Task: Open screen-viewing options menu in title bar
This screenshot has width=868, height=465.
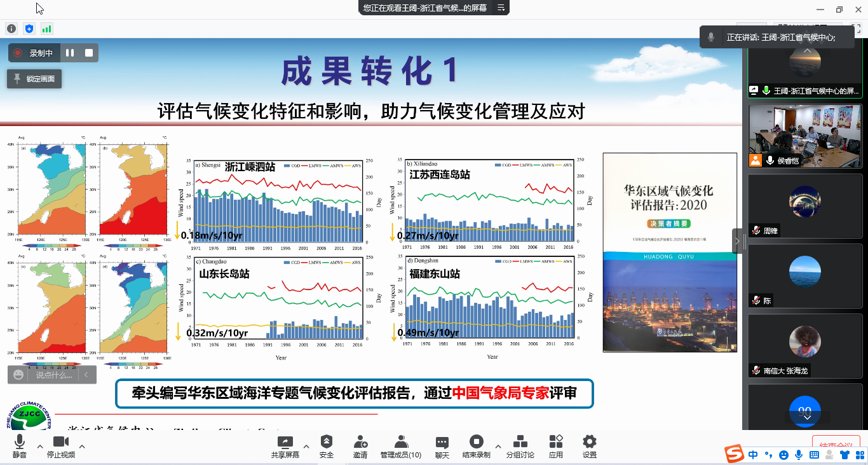Action: pyautogui.click(x=501, y=8)
